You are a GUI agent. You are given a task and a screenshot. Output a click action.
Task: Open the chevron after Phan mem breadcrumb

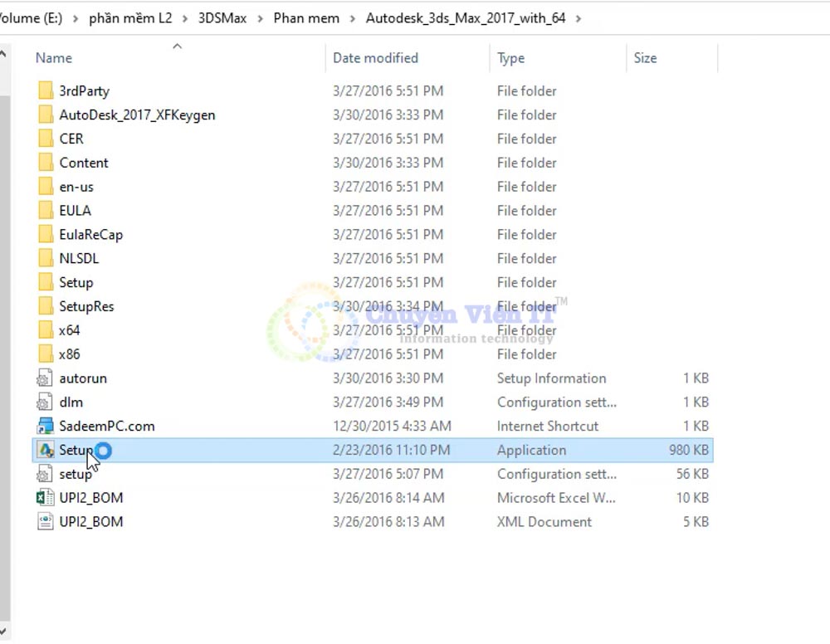[353, 18]
